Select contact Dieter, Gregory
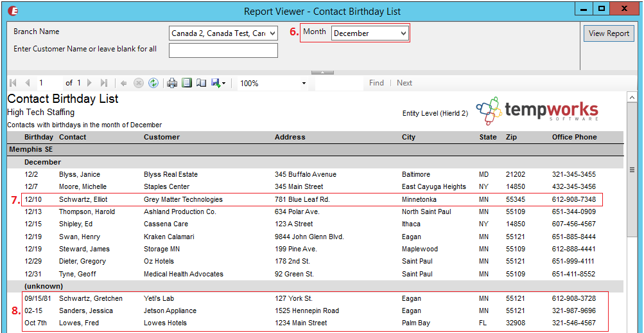The image size is (644, 333). (x=82, y=261)
